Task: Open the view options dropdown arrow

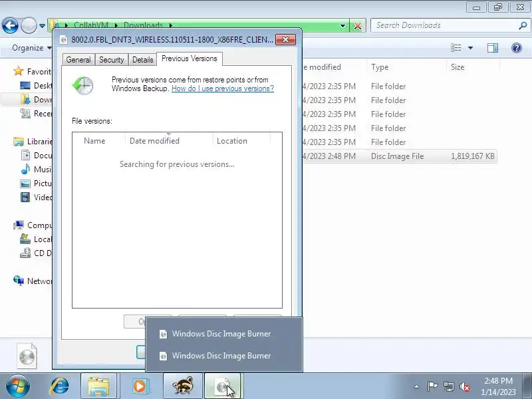Action: (471, 48)
